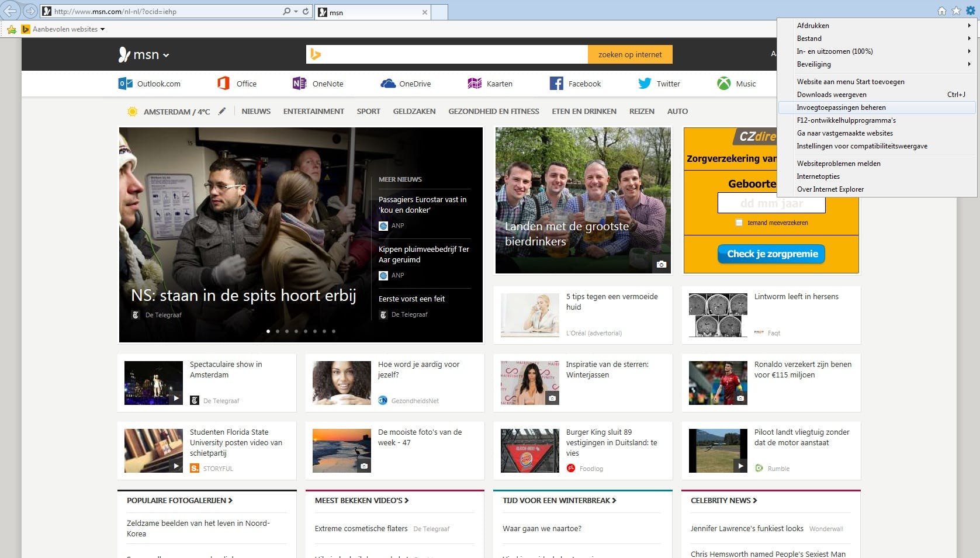The height and width of the screenshot is (558, 980).
Task: Open Lintworm leeft in hersens thumbnail
Action: click(718, 315)
